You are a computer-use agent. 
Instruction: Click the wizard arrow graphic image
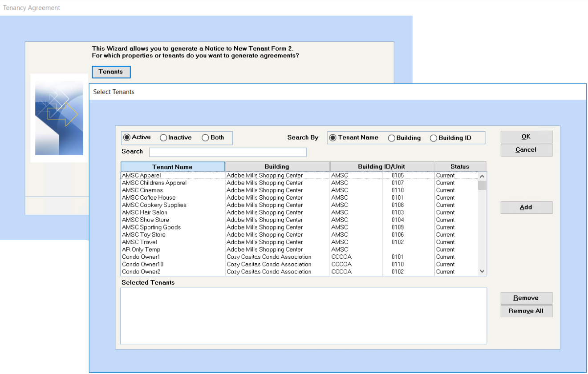coord(59,118)
